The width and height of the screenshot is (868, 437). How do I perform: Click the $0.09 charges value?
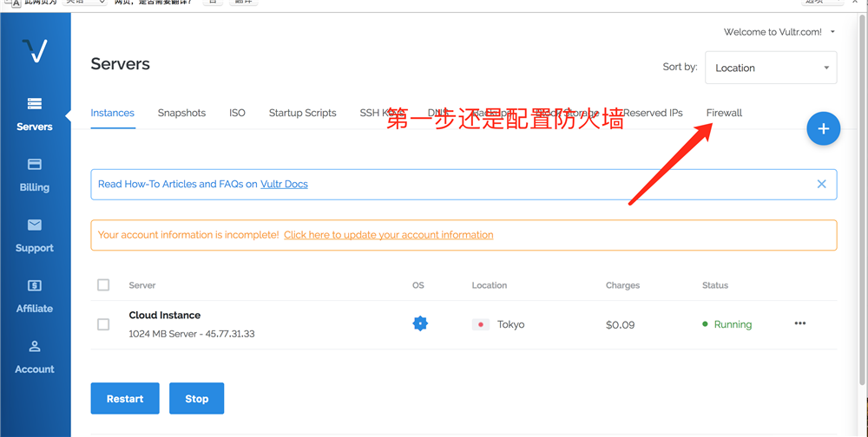620,324
